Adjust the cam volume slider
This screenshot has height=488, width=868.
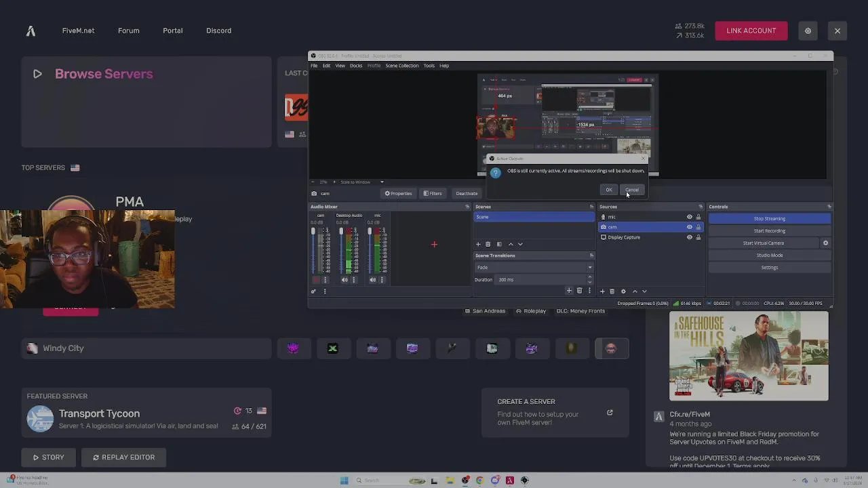pos(313,250)
